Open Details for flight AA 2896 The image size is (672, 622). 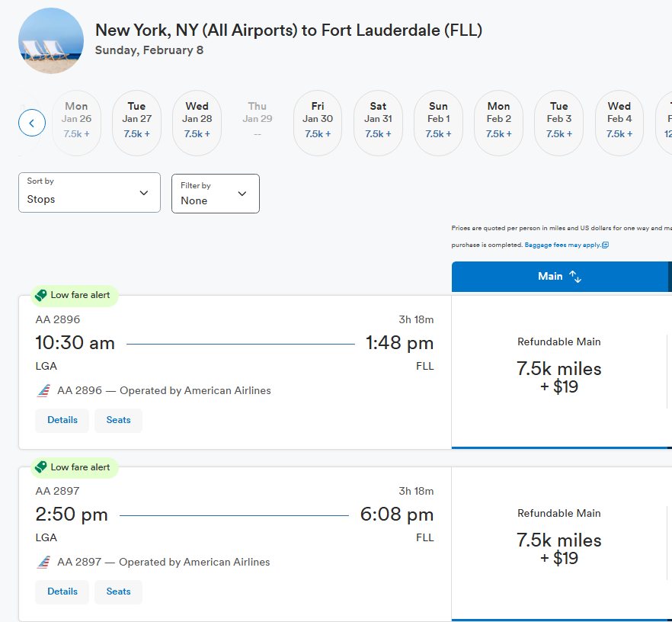[62, 420]
